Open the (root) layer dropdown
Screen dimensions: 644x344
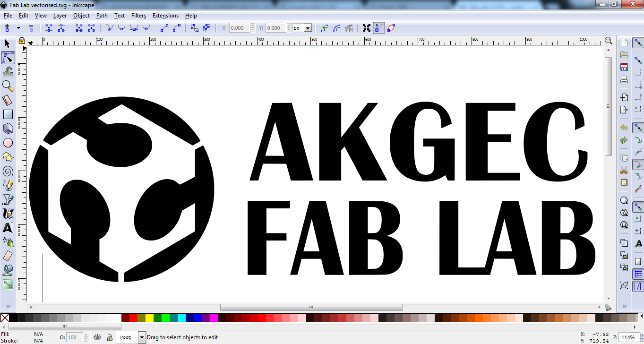[142, 337]
